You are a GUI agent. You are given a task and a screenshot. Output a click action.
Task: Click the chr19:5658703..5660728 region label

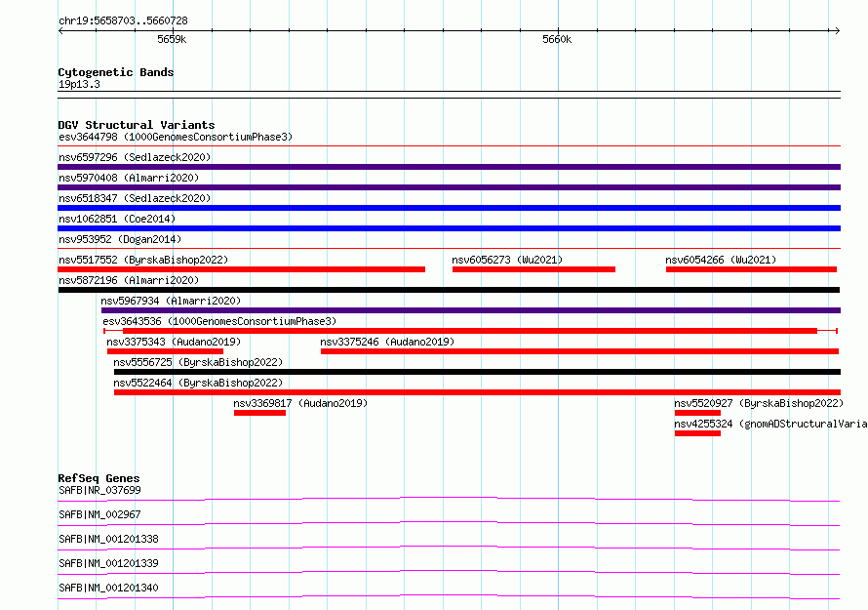click(123, 21)
